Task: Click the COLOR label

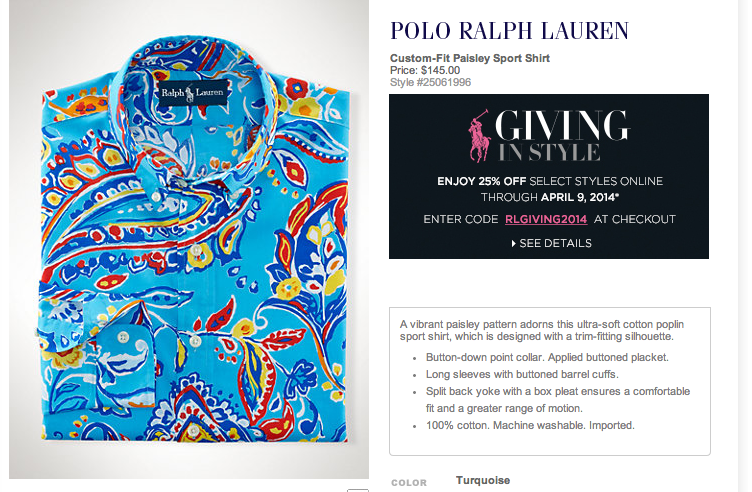Action: click(x=409, y=483)
